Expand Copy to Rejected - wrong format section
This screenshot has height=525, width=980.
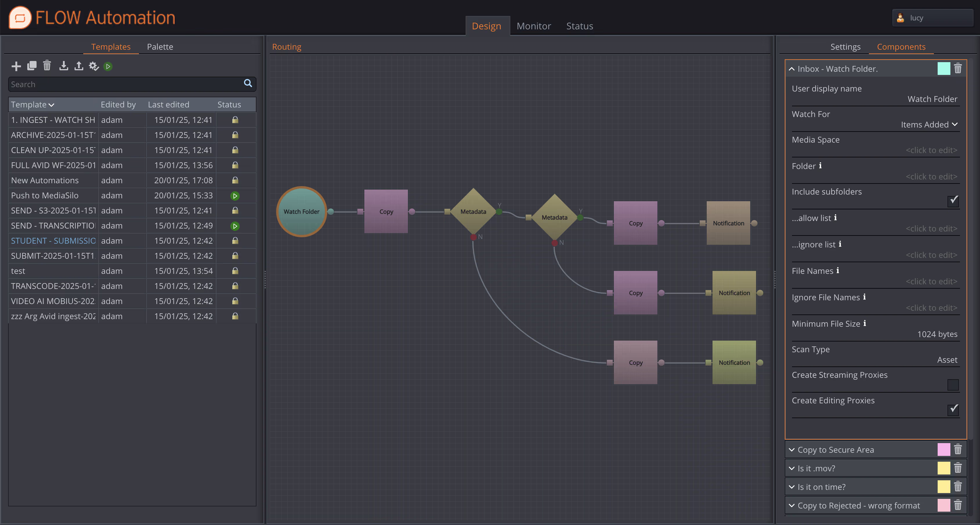tap(792, 506)
